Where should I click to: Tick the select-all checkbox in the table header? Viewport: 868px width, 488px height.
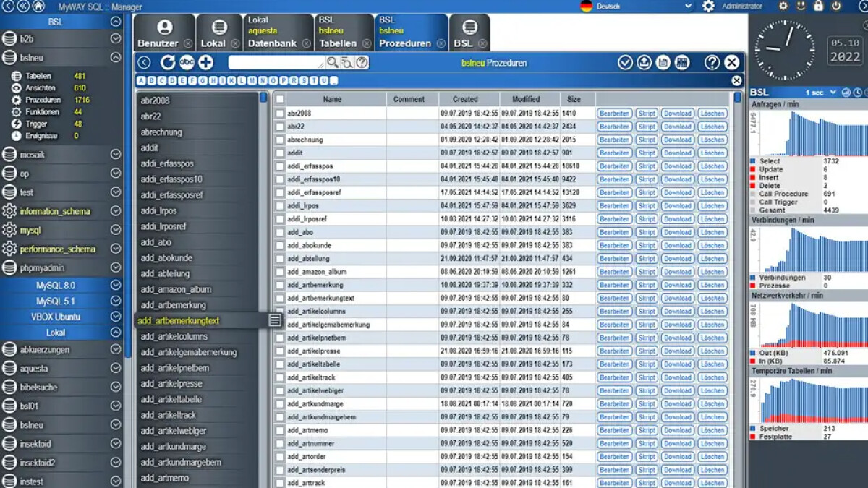pos(278,98)
